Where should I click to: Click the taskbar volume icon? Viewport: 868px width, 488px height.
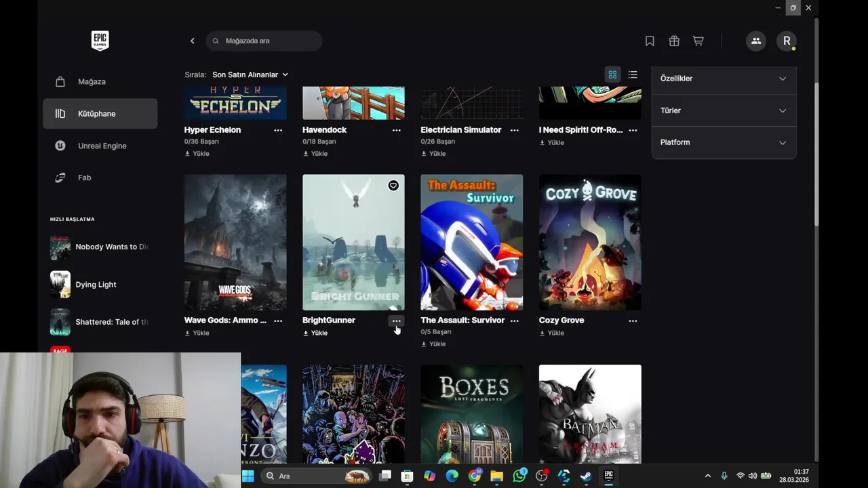point(753,476)
